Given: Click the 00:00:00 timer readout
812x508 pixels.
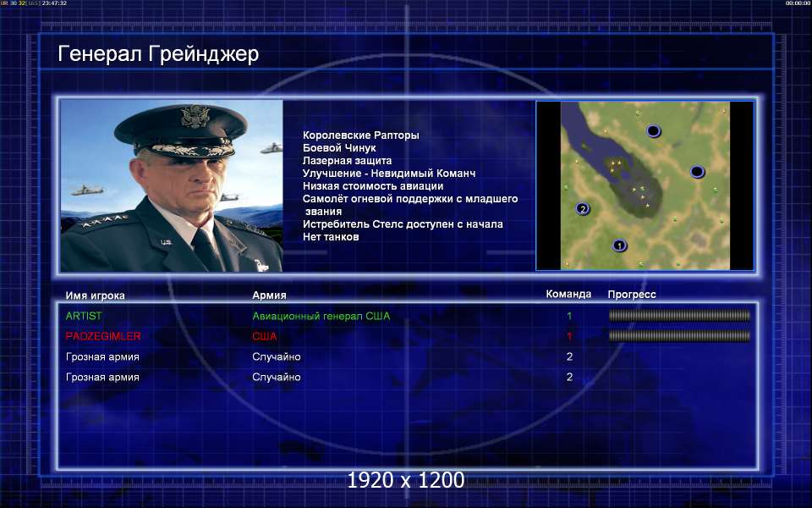Looking at the screenshot, I should tap(797, 3).
